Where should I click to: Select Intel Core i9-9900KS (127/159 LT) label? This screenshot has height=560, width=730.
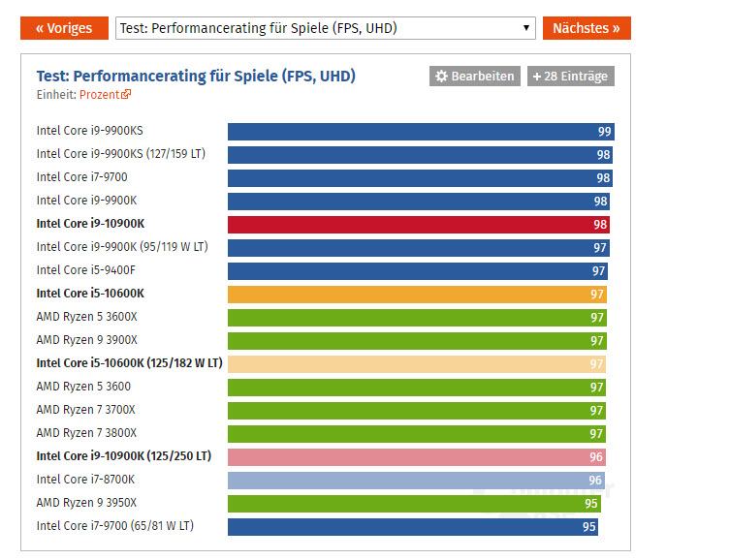121,154
